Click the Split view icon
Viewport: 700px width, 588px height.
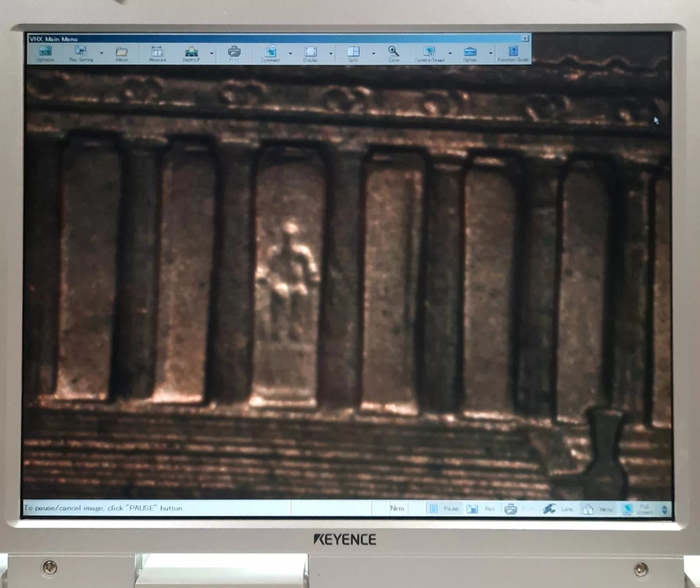point(353,54)
